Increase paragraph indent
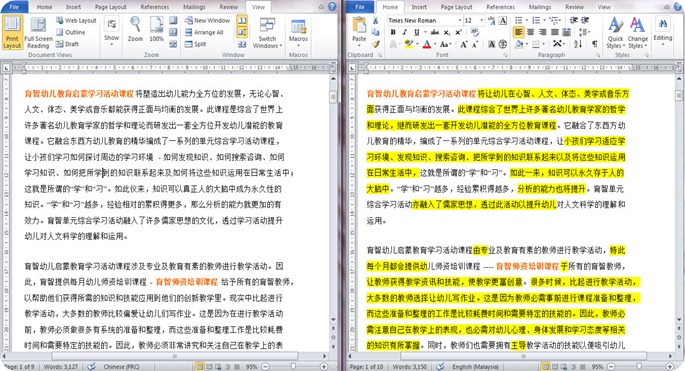The image size is (685, 371). click(585, 21)
